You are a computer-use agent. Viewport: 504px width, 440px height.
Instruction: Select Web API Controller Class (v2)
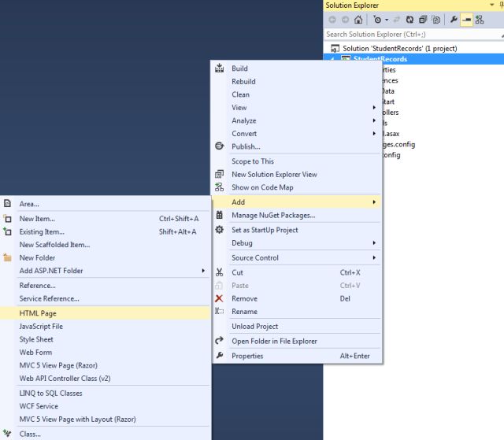point(65,379)
